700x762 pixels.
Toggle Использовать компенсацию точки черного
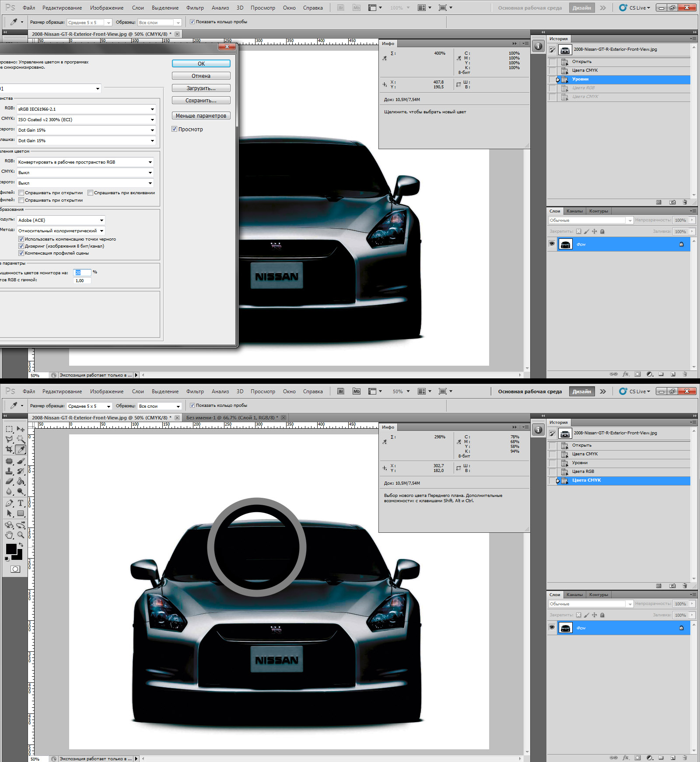[21, 239]
